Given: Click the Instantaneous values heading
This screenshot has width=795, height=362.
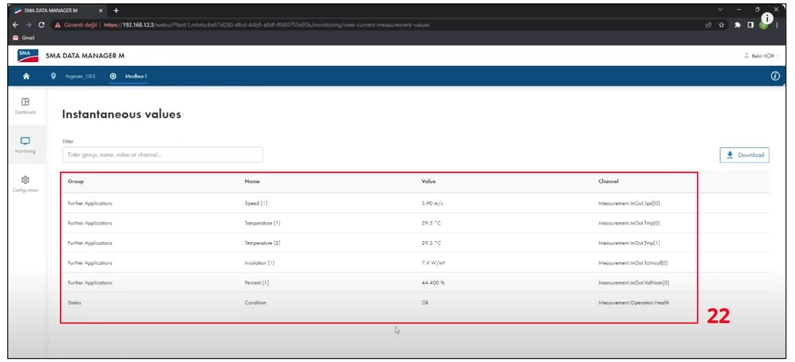Looking at the screenshot, I should [121, 115].
